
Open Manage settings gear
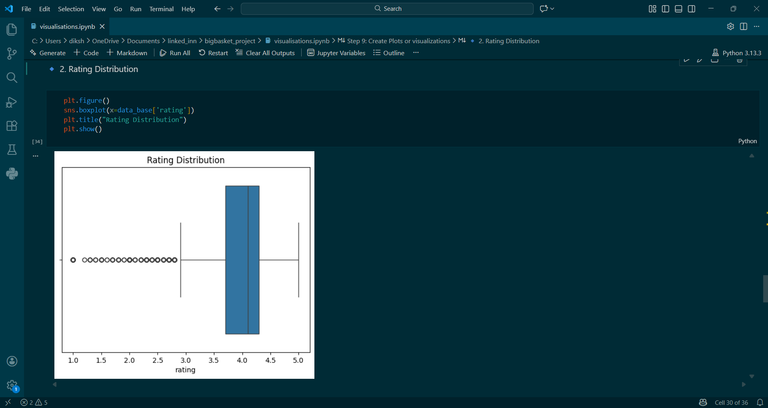[12, 385]
